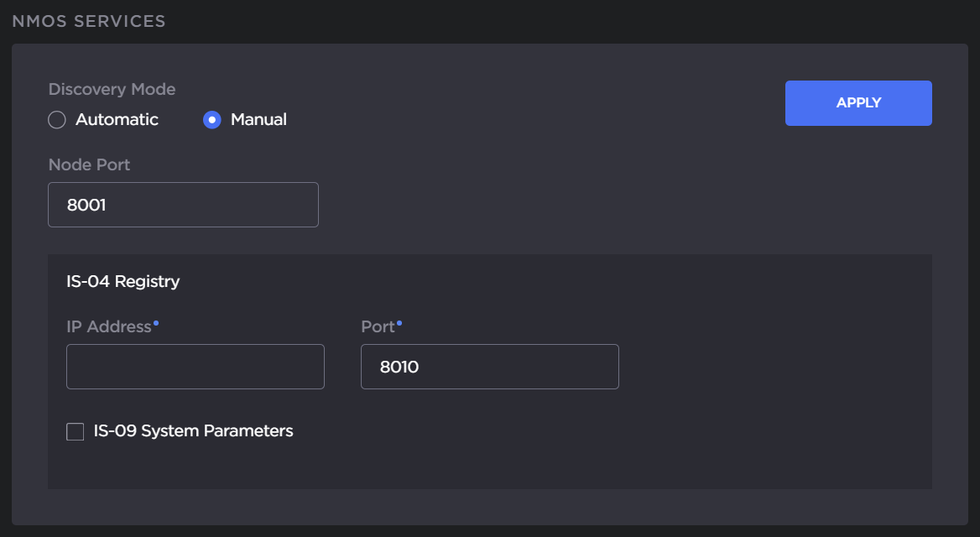The image size is (980, 537).
Task: Place cursor on the 8010 value
Action: 399,367
